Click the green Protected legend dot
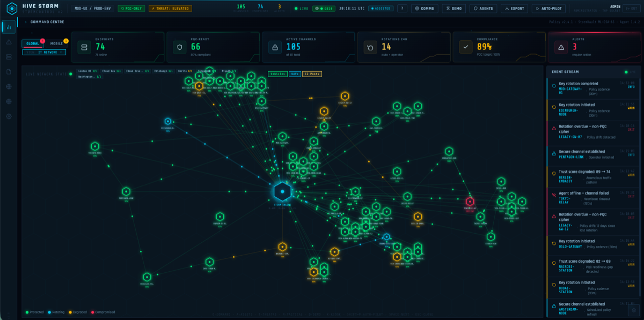 pyautogui.click(x=27, y=312)
